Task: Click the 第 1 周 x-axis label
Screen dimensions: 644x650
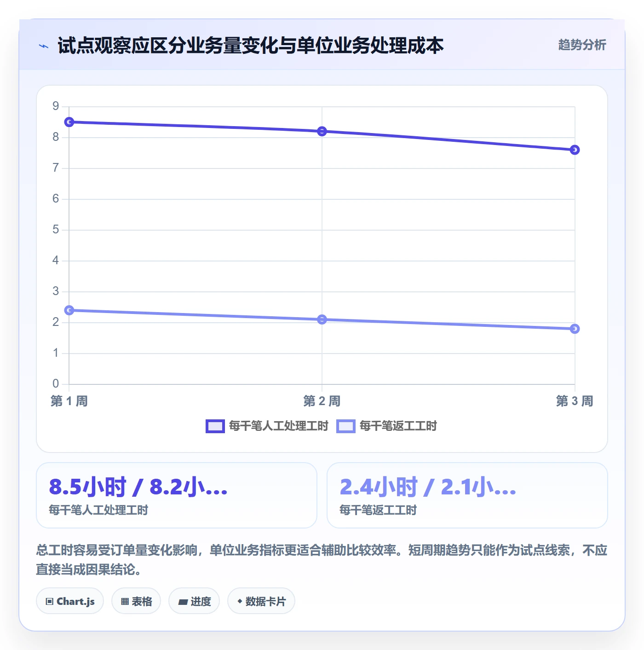Action: pyautogui.click(x=69, y=401)
